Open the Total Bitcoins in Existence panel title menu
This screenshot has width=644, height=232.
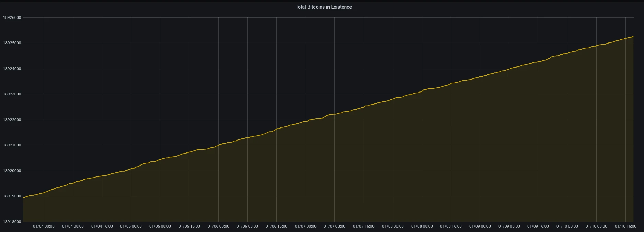[x=323, y=7]
